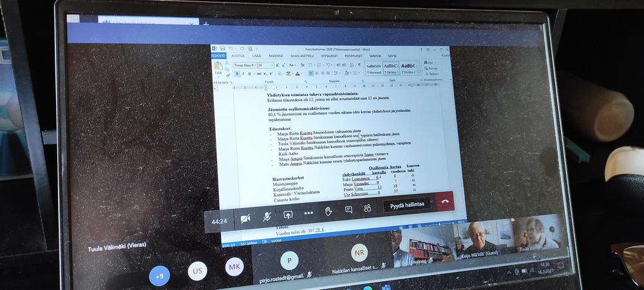Switch to the LISÄÄ ribbon tab
The height and width of the screenshot is (290, 644).
(256, 56)
